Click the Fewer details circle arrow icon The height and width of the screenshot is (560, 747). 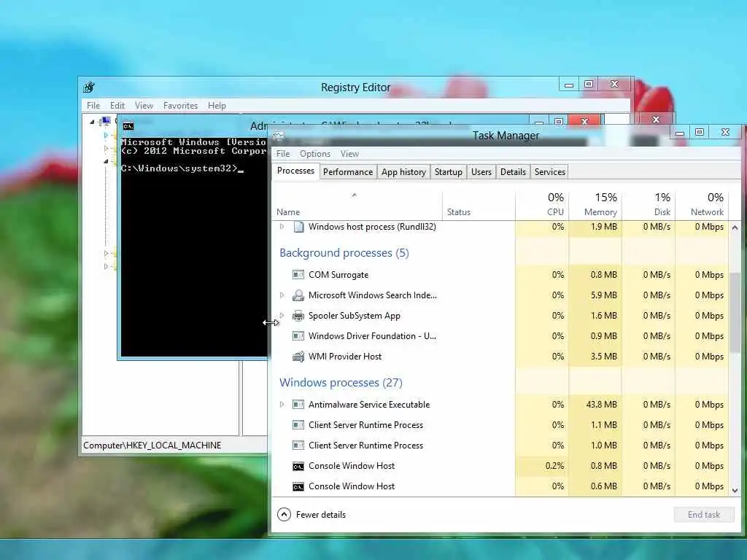tap(284, 514)
